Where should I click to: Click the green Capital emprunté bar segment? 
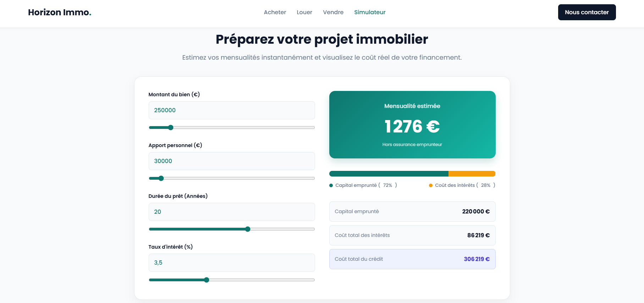[389, 174]
